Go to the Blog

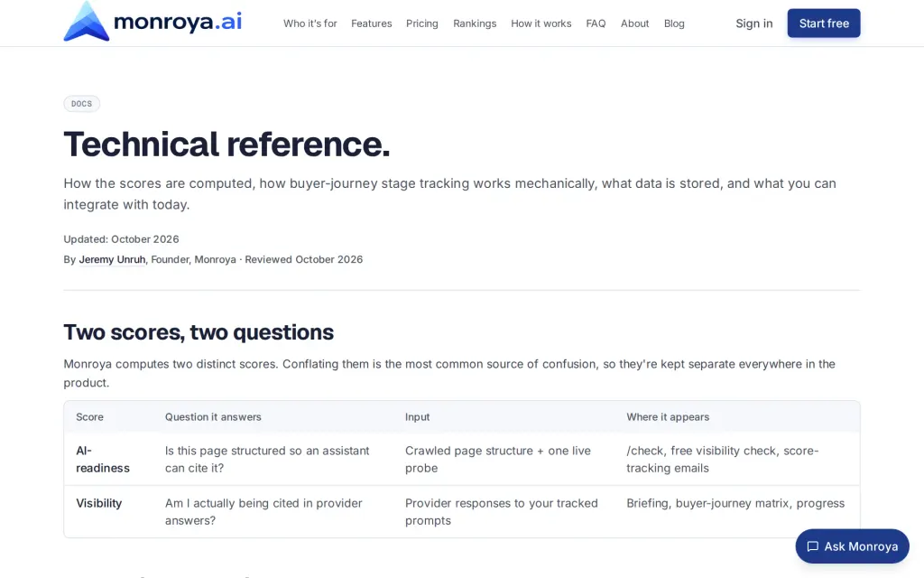(x=674, y=23)
